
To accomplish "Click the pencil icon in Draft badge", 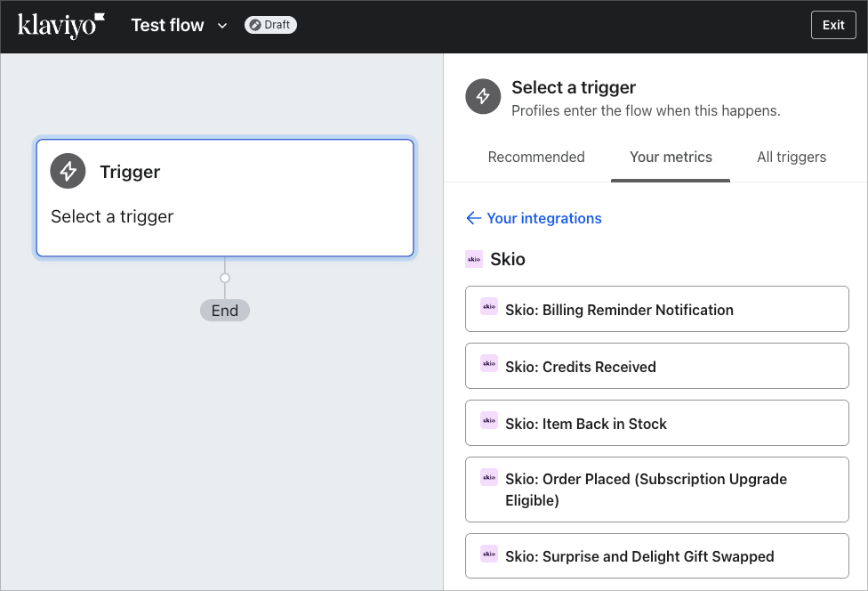I will click(x=255, y=25).
